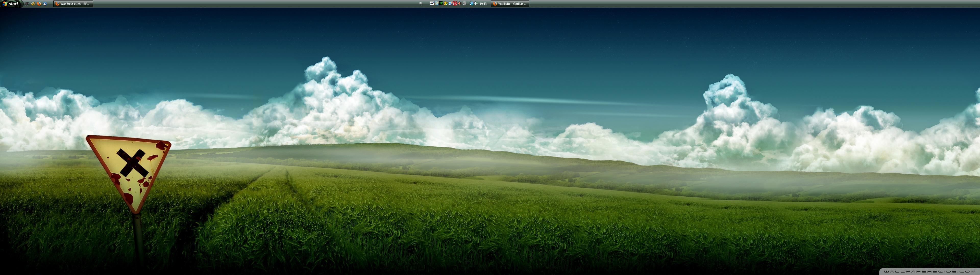Click the black-white striped tray icon
This screenshot has height=275, width=980.
pos(432,3)
